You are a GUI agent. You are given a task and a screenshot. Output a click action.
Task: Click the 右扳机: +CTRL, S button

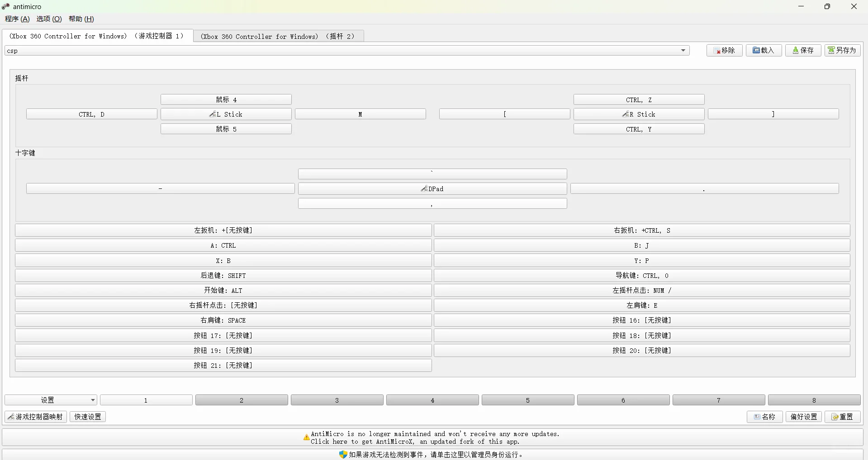point(642,230)
